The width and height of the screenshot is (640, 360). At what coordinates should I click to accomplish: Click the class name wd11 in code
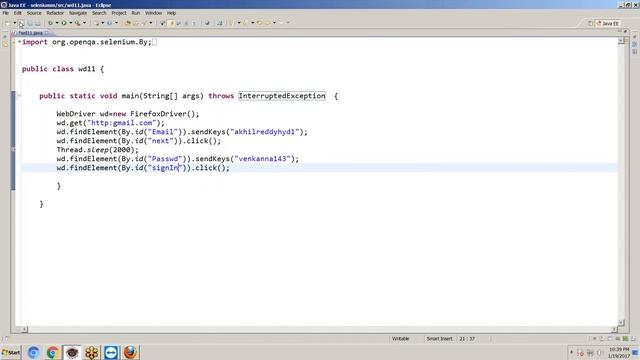coord(87,69)
